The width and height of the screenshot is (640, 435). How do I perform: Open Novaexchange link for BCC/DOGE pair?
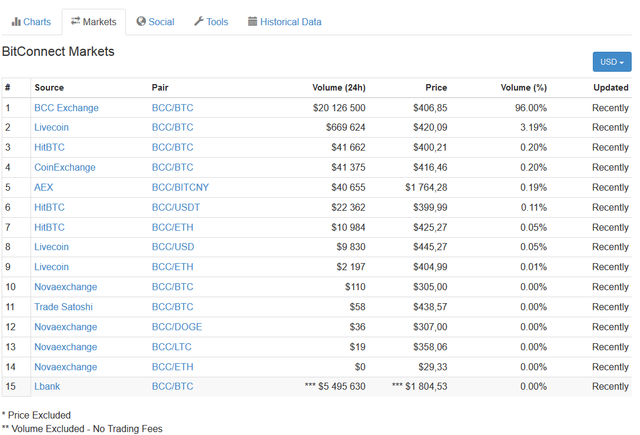(x=66, y=327)
